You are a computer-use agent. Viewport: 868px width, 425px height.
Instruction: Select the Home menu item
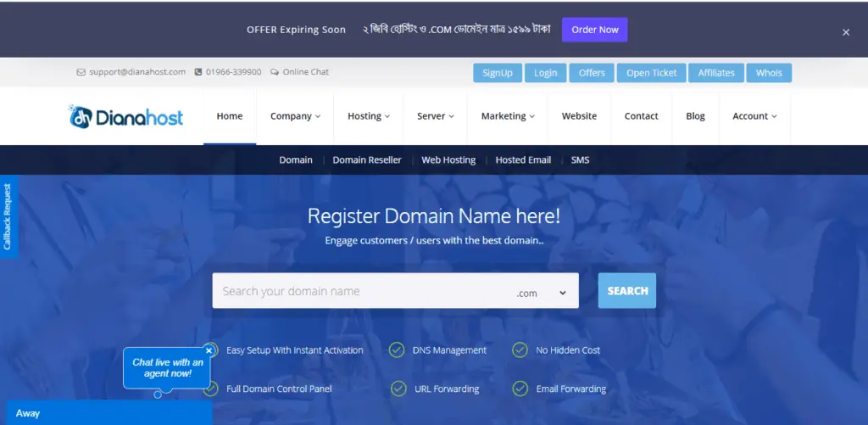click(x=230, y=116)
